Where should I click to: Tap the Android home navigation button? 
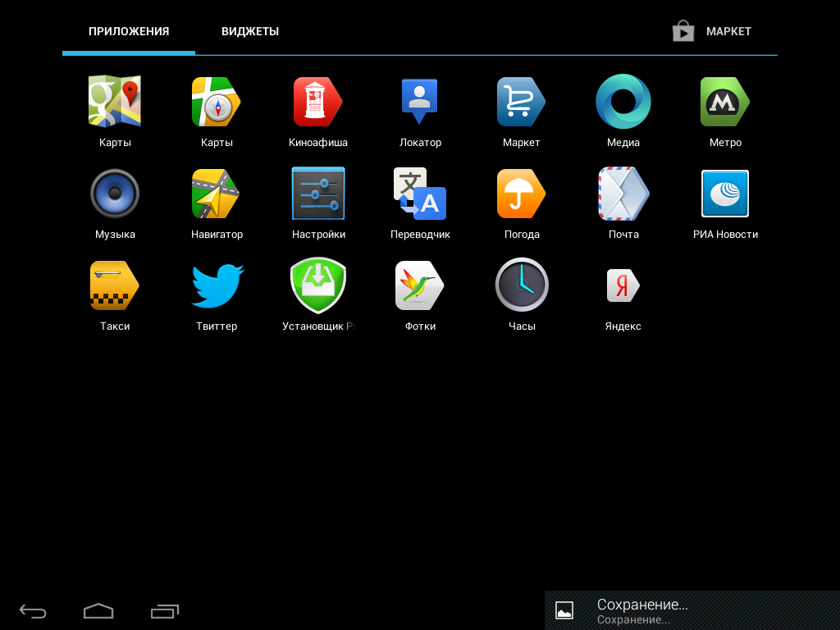98,610
